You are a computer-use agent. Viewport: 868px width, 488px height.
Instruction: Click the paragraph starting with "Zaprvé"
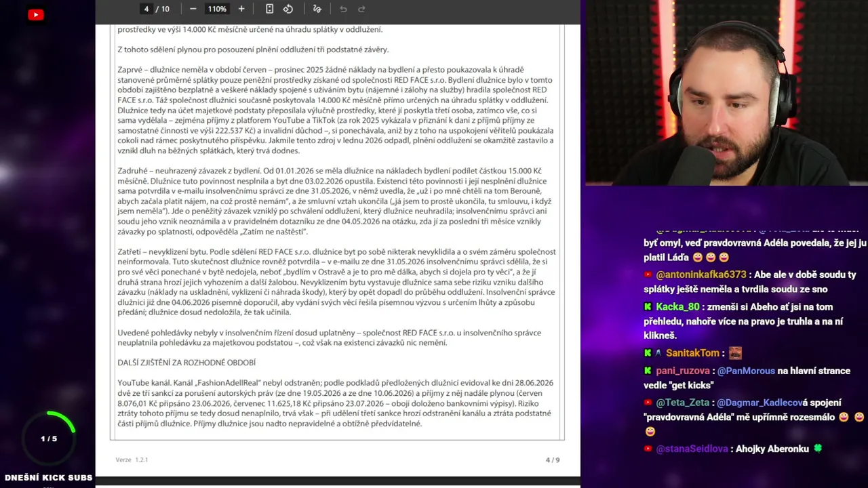336,110
